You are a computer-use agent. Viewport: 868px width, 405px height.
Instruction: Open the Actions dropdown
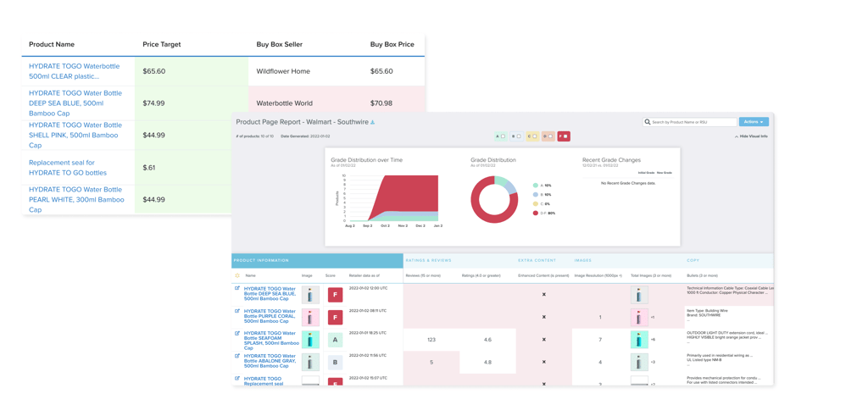click(x=754, y=122)
